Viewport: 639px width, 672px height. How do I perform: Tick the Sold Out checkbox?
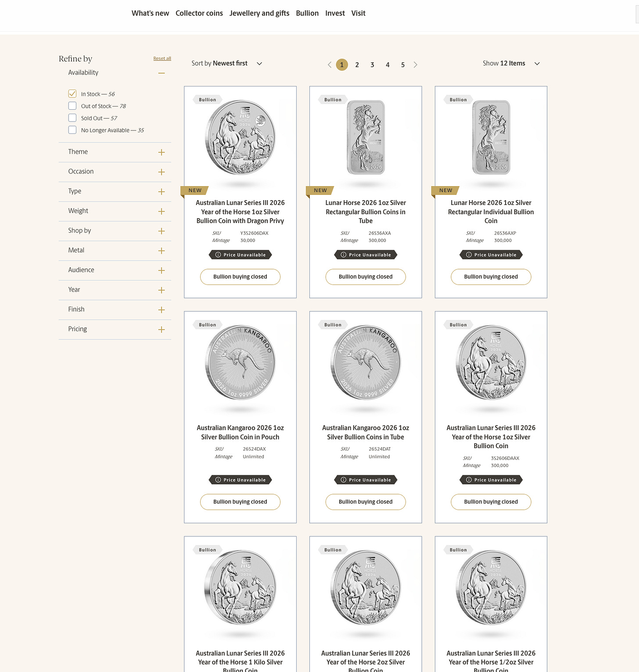pos(72,118)
